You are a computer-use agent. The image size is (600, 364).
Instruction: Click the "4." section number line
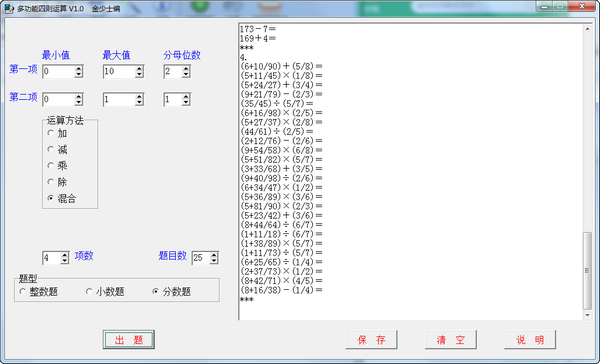click(243, 57)
